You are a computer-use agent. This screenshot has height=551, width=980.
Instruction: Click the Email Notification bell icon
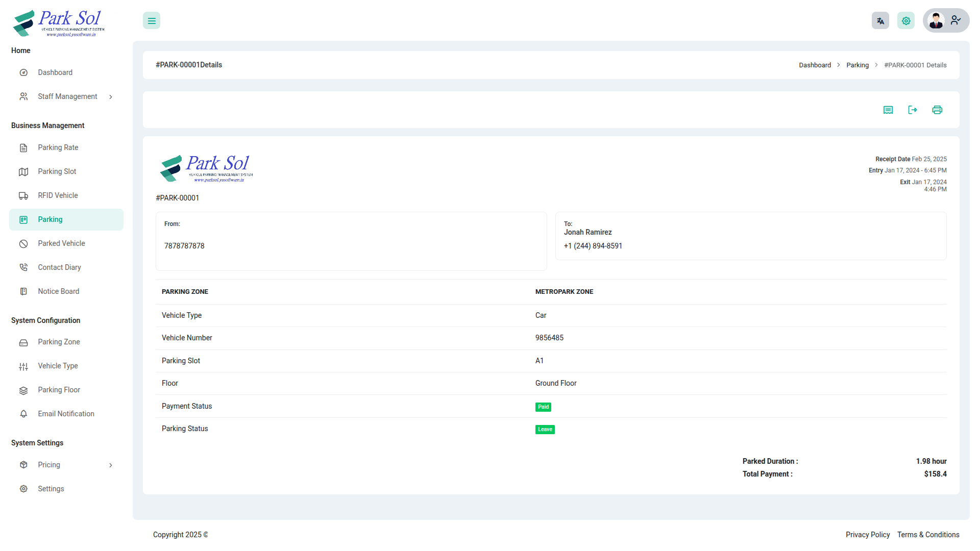pos(23,414)
